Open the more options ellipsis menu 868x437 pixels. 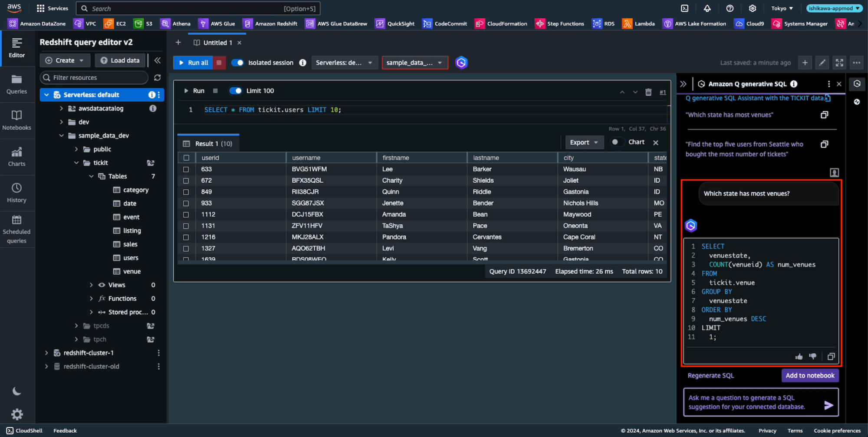pyautogui.click(x=857, y=62)
